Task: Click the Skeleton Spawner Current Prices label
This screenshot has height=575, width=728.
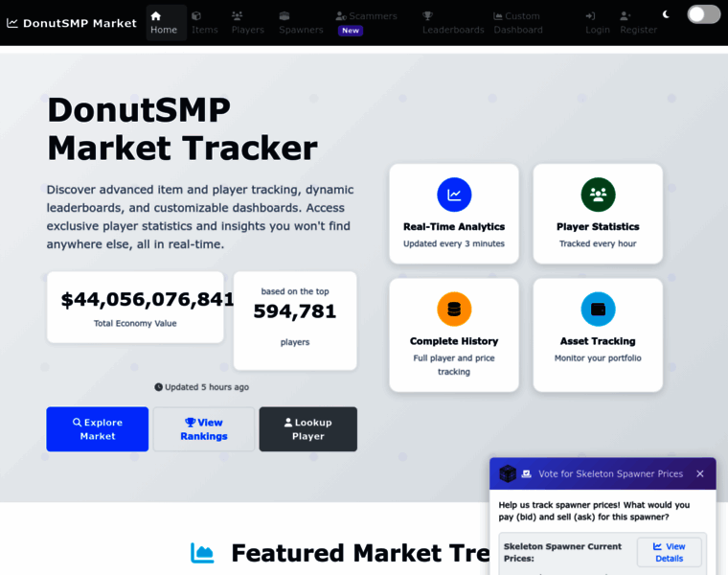Action: click(x=562, y=552)
